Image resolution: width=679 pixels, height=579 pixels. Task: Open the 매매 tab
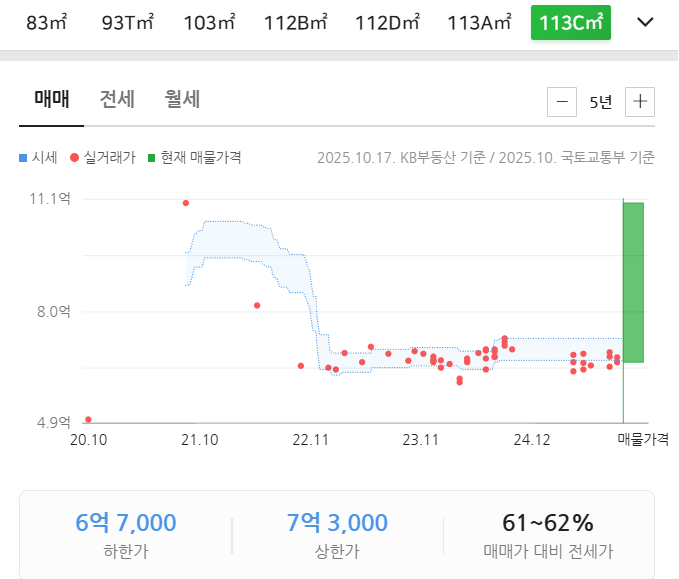pos(51,99)
